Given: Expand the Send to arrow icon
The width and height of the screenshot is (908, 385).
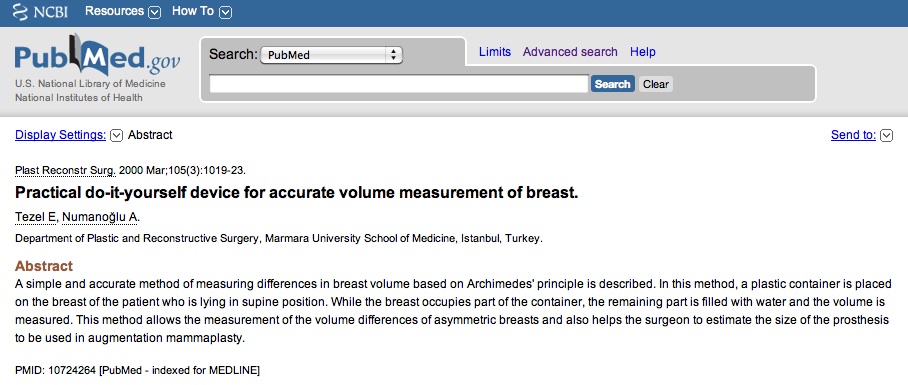Looking at the screenshot, I should click(x=886, y=135).
